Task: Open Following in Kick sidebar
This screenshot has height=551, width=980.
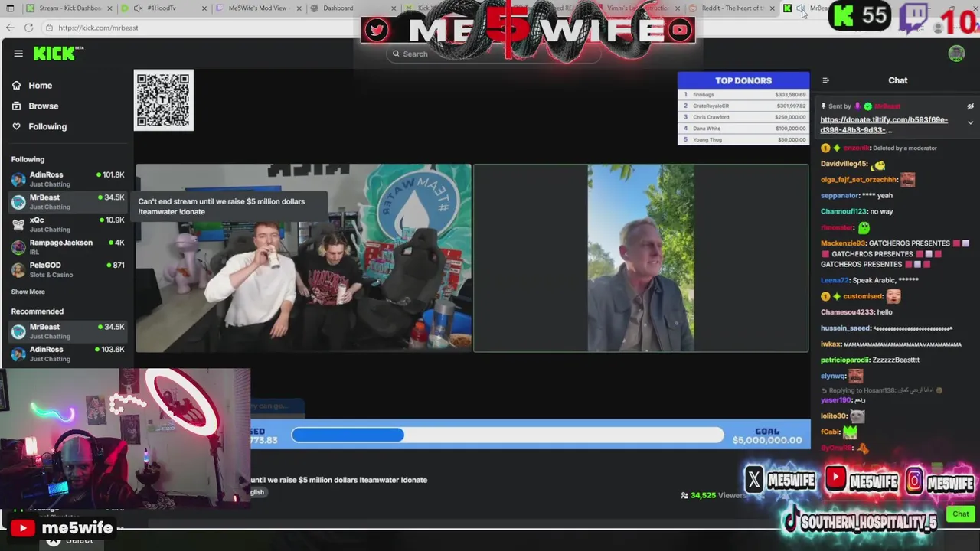Action: (47, 127)
